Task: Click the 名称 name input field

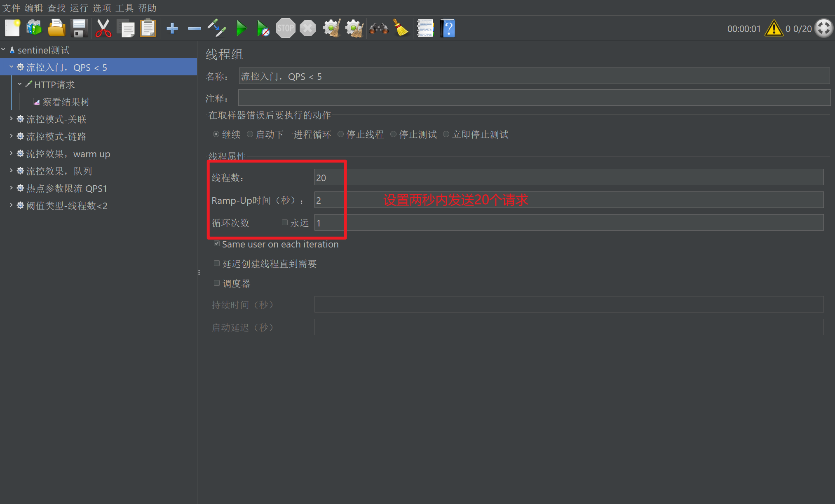Action: click(x=534, y=76)
